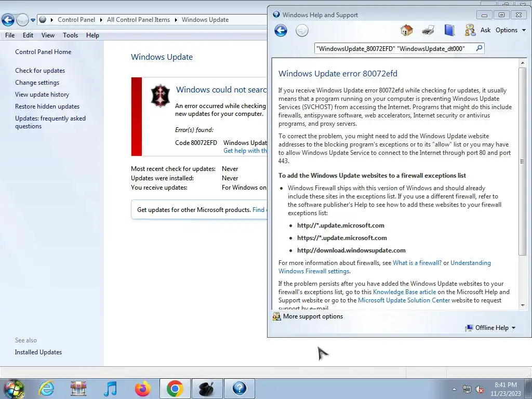Open the Tools menu
Image resolution: width=532 pixels, height=399 pixels.
70,35
